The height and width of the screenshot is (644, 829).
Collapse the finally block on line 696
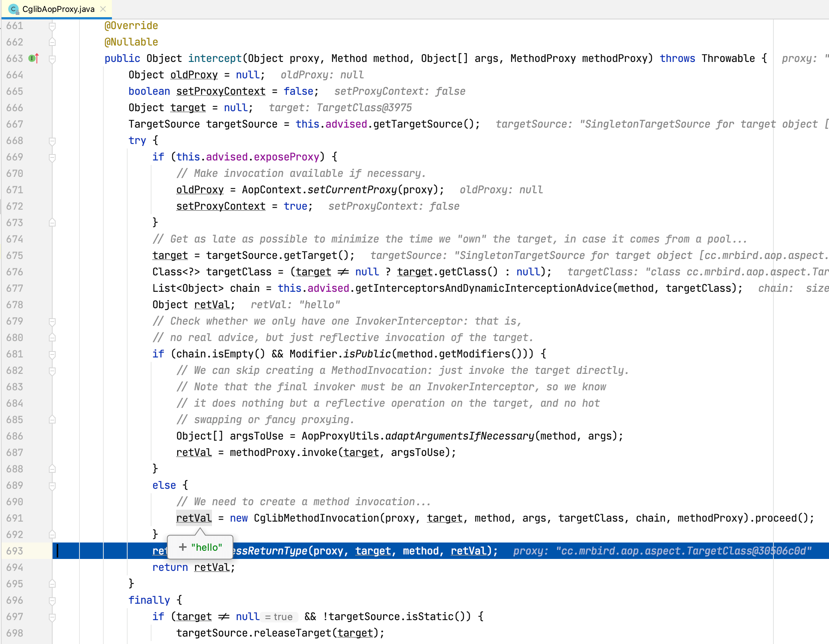(52, 600)
